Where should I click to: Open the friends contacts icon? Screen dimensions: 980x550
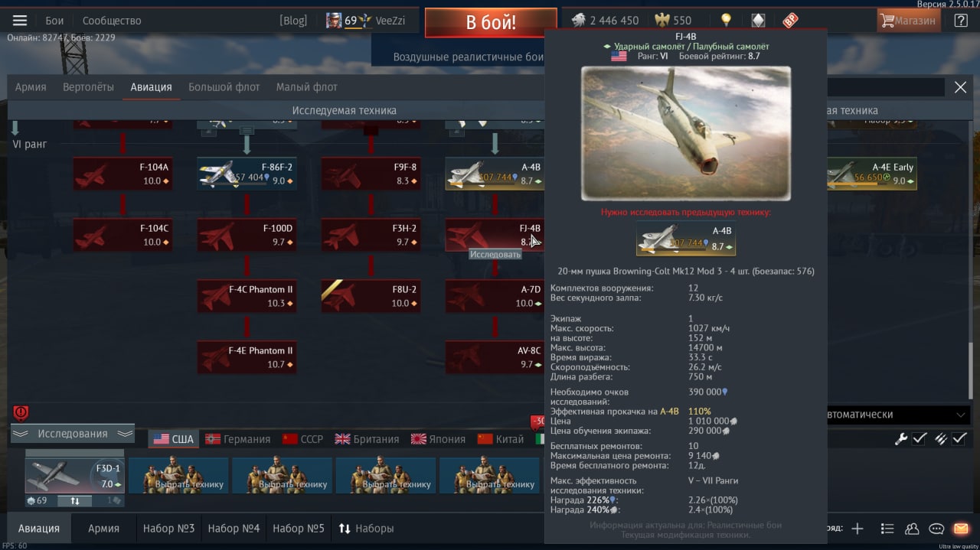coord(912,529)
